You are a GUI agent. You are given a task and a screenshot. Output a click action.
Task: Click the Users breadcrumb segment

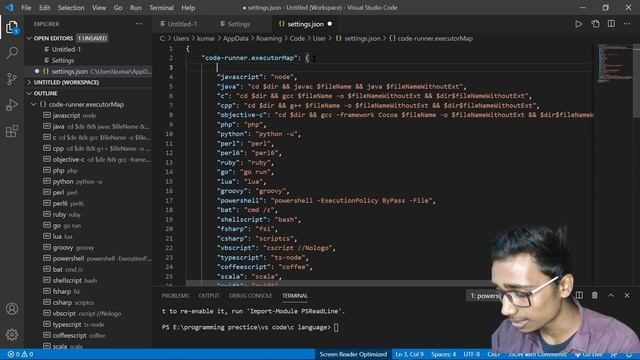click(x=181, y=38)
